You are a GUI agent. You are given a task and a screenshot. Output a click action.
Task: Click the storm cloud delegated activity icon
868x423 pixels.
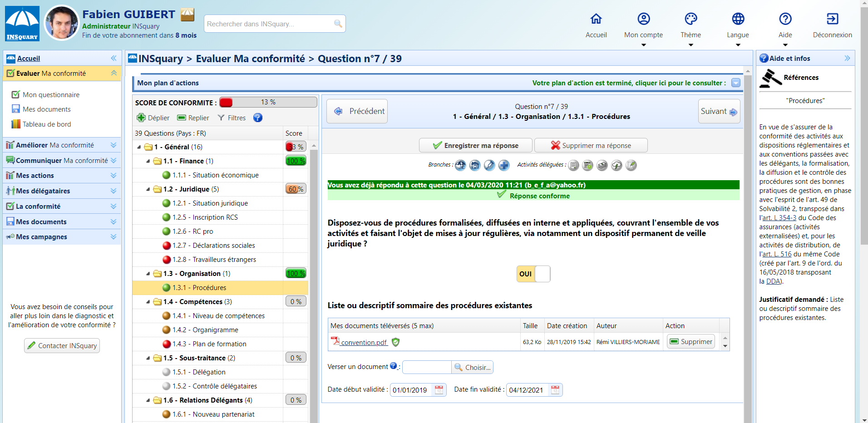(616, 165)
